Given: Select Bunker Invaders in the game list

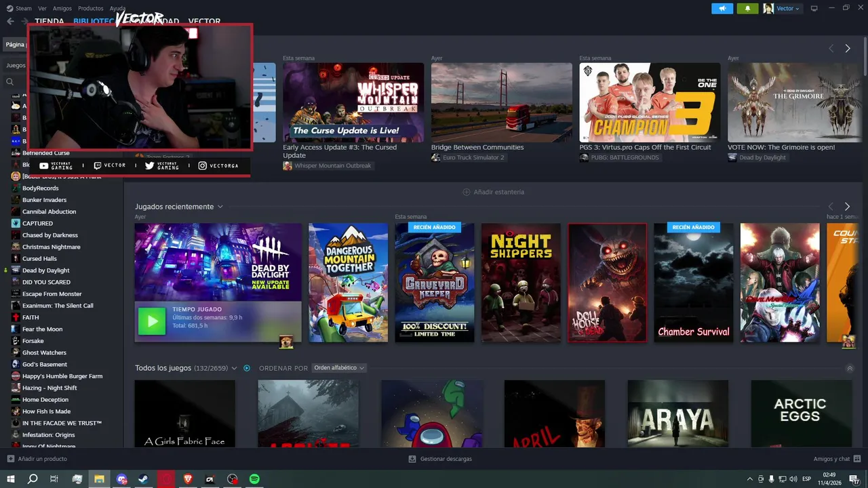Looking at the screenshot, I should point(44,200).
